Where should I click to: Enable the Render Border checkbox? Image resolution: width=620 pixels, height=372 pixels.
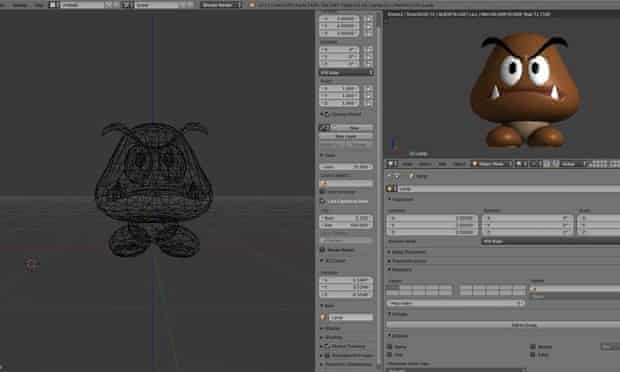[323, 250]
